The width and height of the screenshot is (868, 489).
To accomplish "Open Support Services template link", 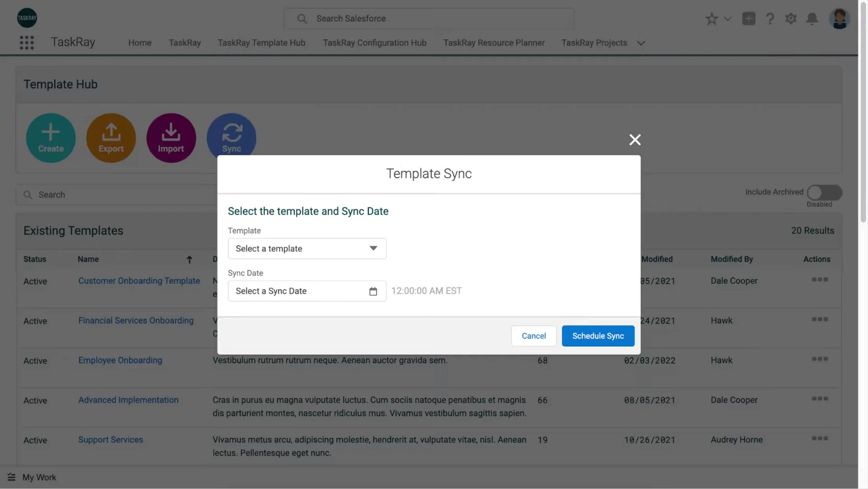I will 111,440.
